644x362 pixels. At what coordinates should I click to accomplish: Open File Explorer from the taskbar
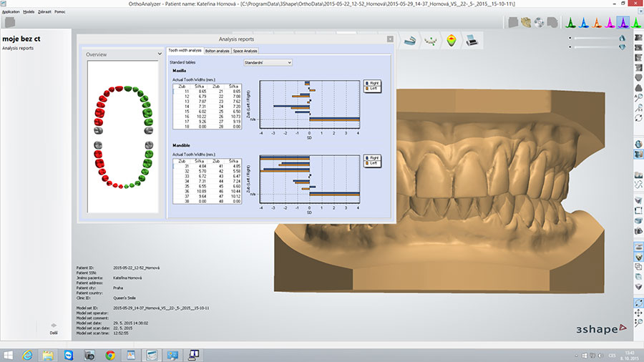[x=48, y=355]
